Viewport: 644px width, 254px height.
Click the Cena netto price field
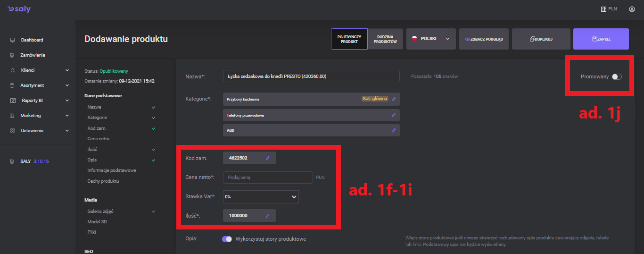tap(267, 178)
